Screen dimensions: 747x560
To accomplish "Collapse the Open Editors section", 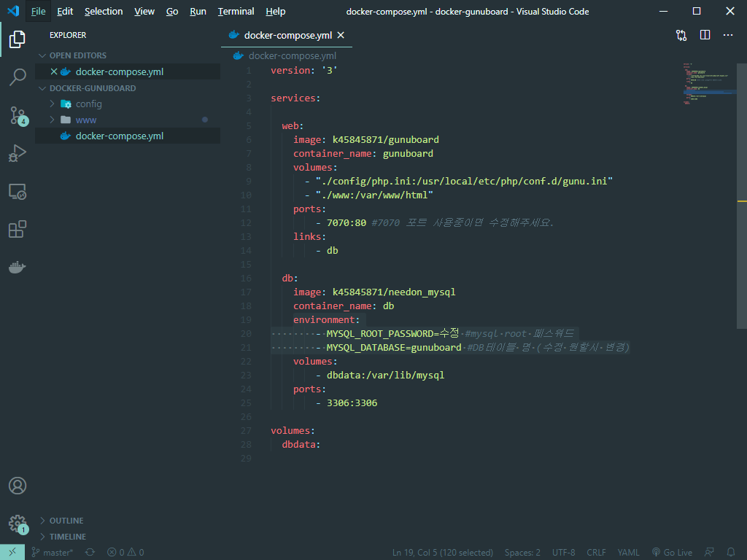I will coord(77,55).
